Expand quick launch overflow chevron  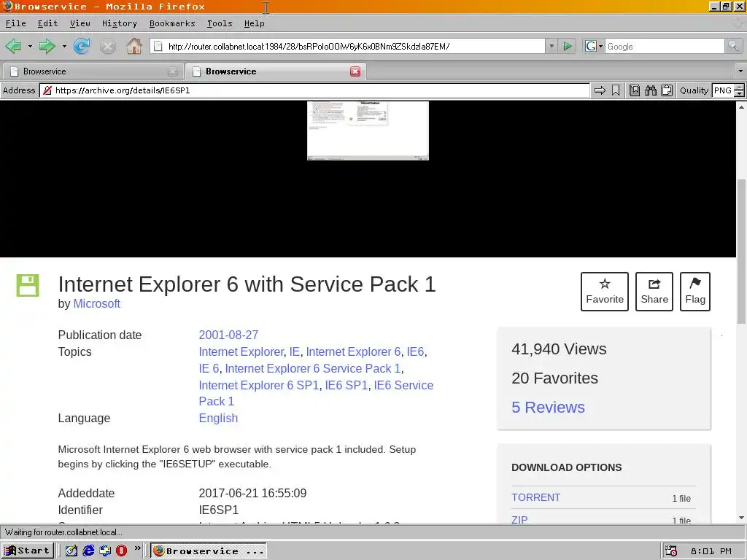coord(138,548)
